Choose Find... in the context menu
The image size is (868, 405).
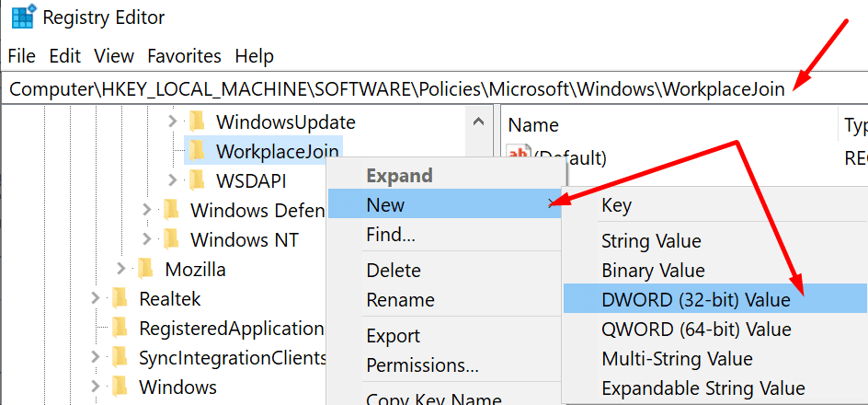445,236
